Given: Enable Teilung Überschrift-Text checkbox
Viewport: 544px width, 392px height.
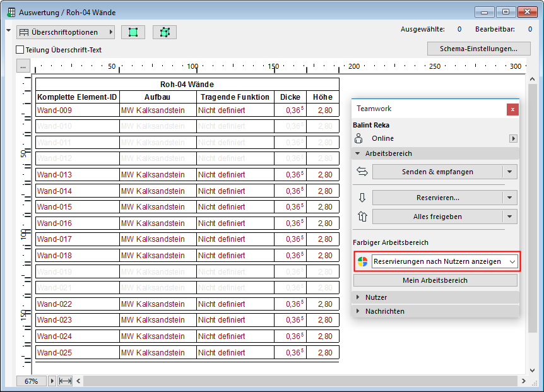Looking at the screenshot, I should click(x=20, y=50).
